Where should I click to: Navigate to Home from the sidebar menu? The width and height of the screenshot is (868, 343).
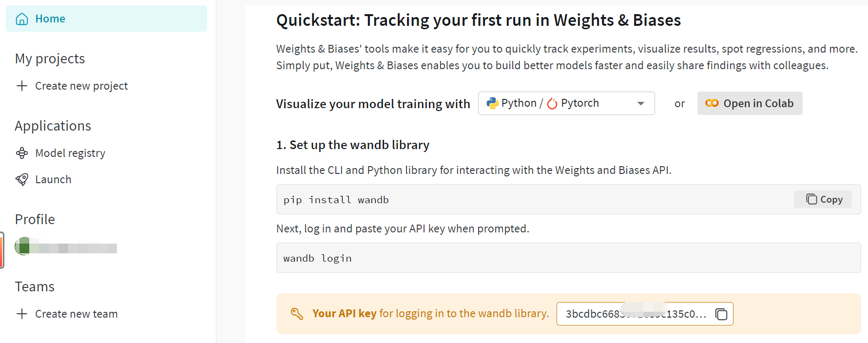click(50, 19)
